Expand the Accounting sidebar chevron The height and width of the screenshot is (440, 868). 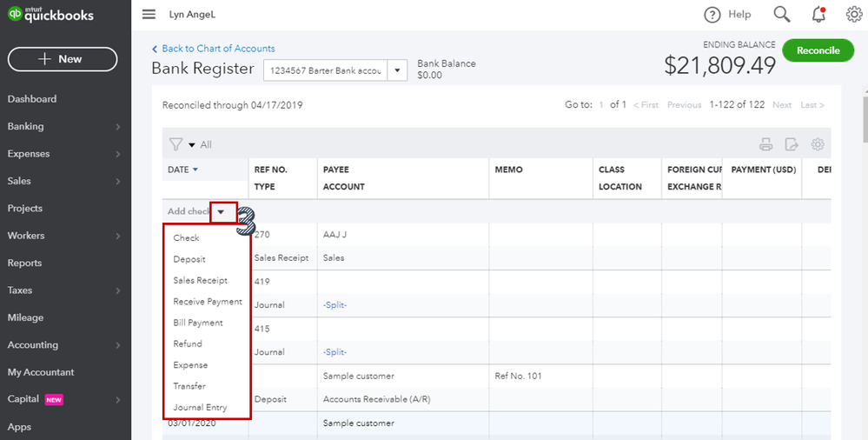118,345
